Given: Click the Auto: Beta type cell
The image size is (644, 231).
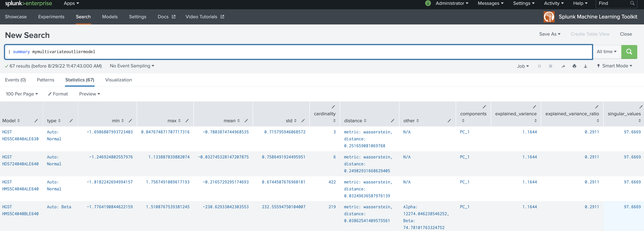Looking at the screenshot, I should coord(59,207).
